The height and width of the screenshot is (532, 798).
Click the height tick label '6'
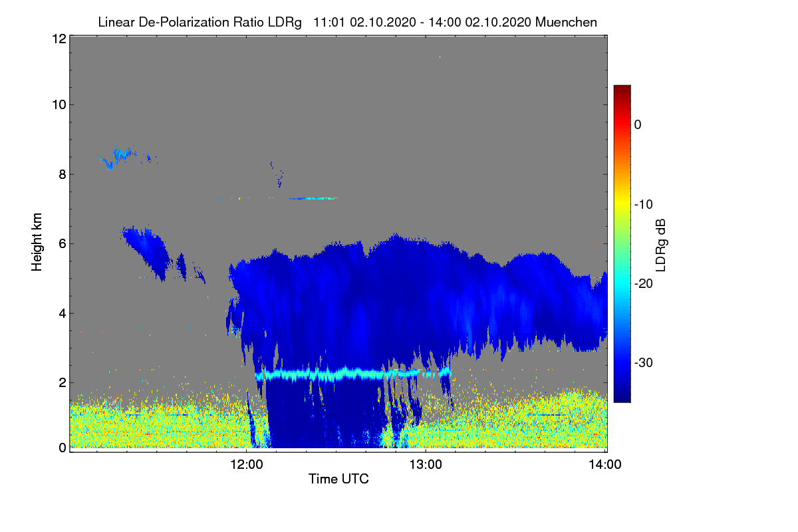62,243
